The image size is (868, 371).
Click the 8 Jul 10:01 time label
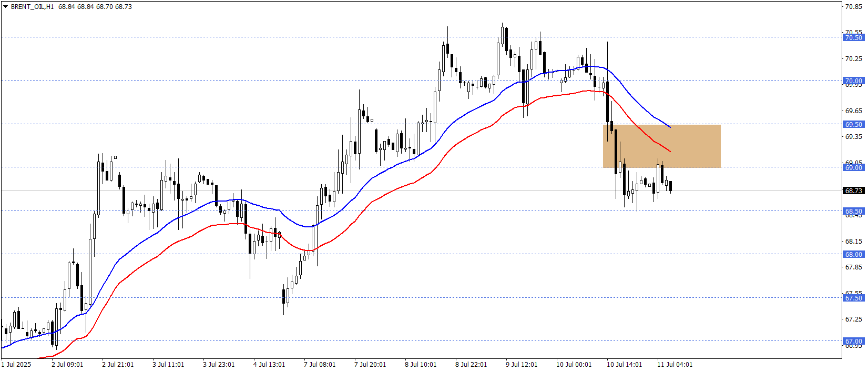click(x=421, y=364)
